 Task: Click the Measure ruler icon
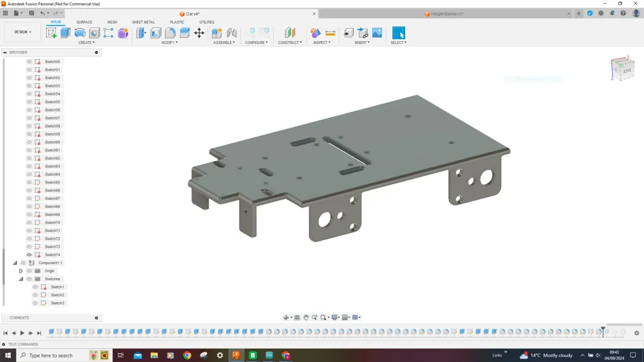330,33
